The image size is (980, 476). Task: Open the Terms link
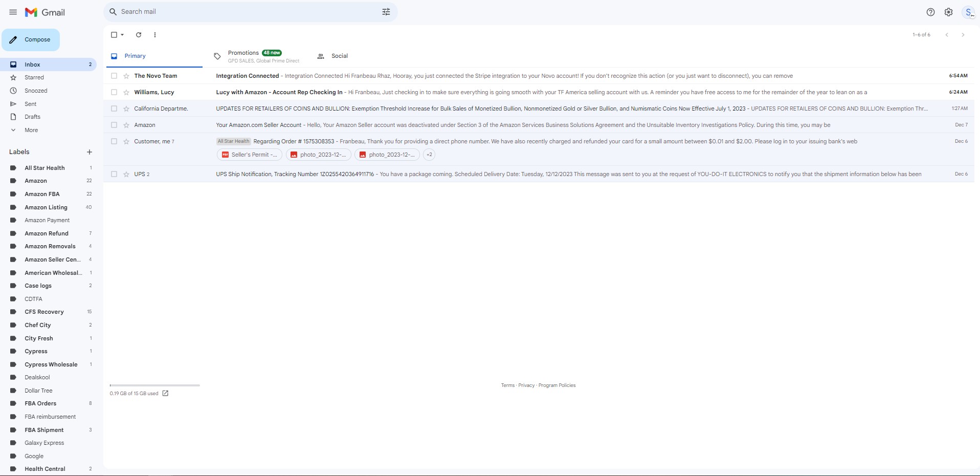coord(508,385)
